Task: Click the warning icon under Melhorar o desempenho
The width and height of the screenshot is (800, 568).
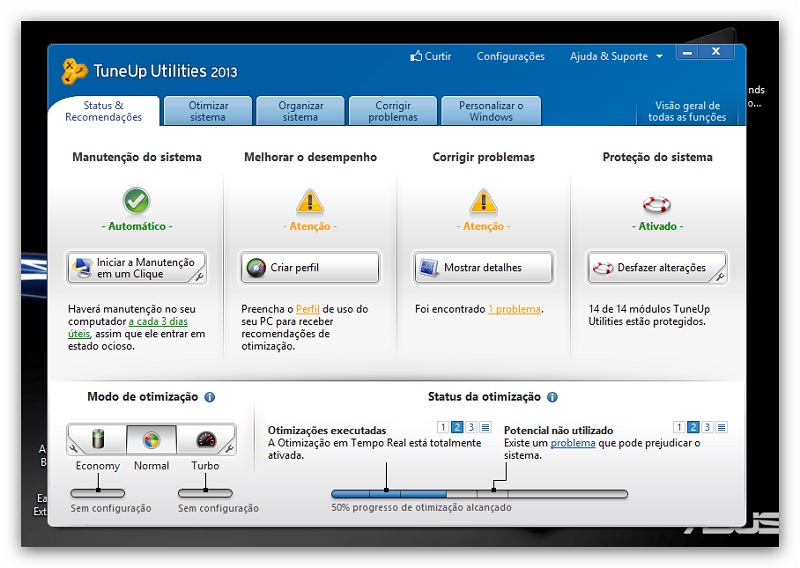Action: [310, 201]
